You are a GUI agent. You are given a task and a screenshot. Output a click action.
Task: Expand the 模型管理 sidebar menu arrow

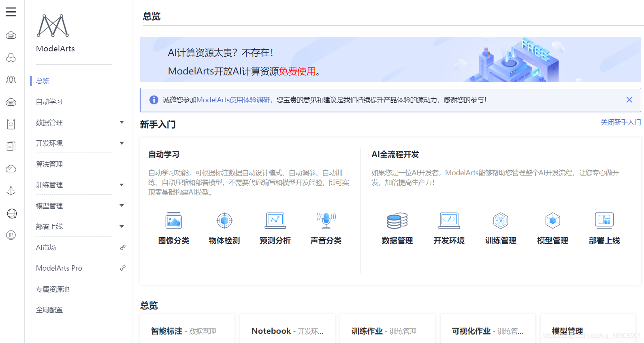click(122, 205)
